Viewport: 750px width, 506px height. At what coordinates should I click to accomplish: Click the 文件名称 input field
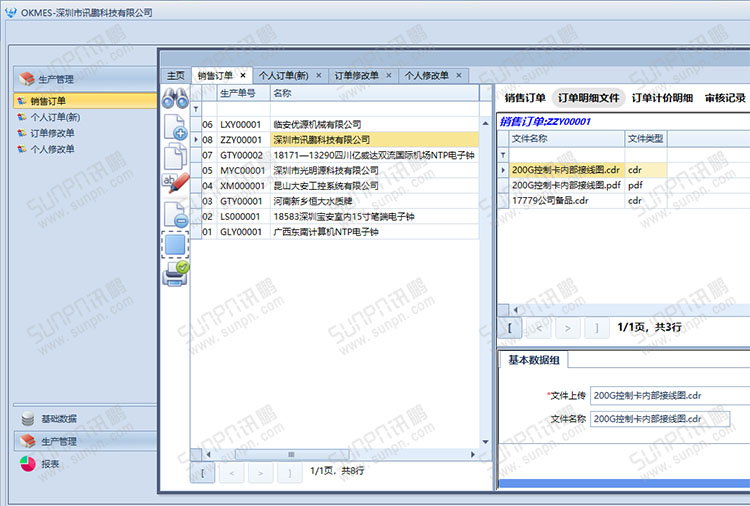[x=660, y=419]
